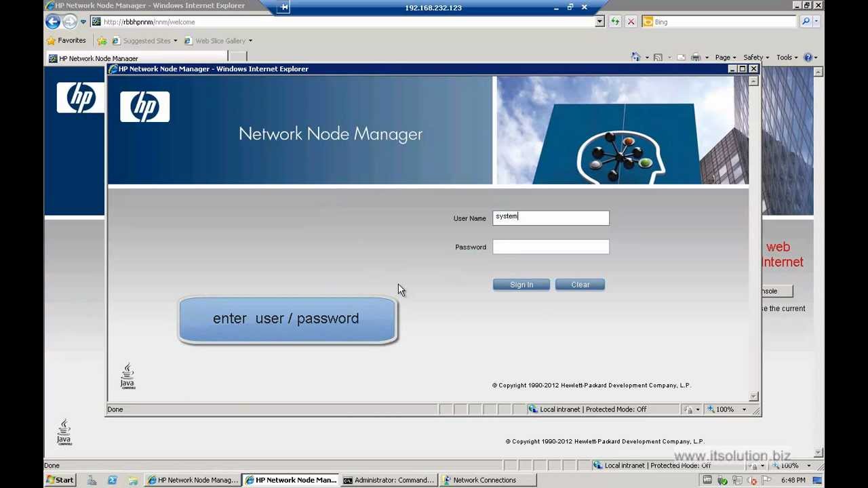Click the popup window vertical scrollbar up arrow

pos(753,81)
